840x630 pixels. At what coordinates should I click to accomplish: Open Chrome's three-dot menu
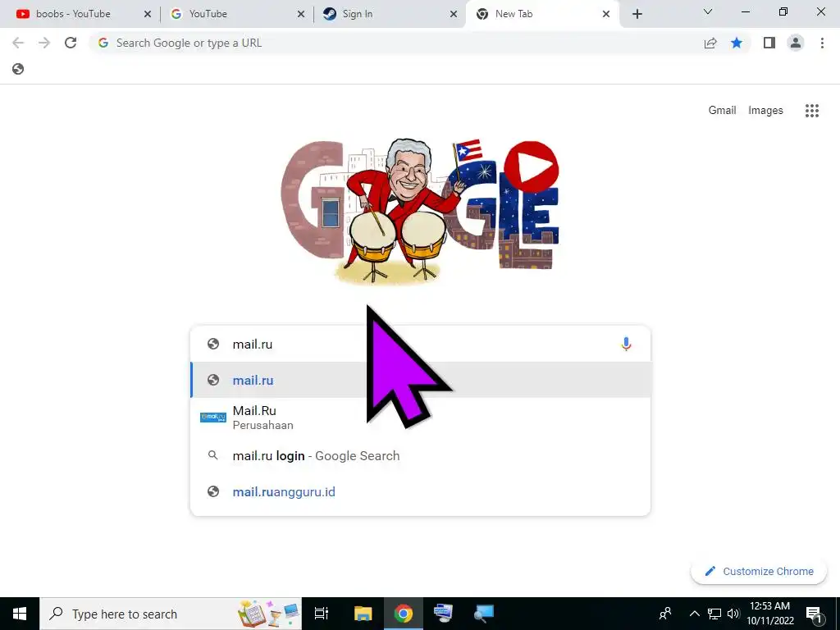(822, 43)
